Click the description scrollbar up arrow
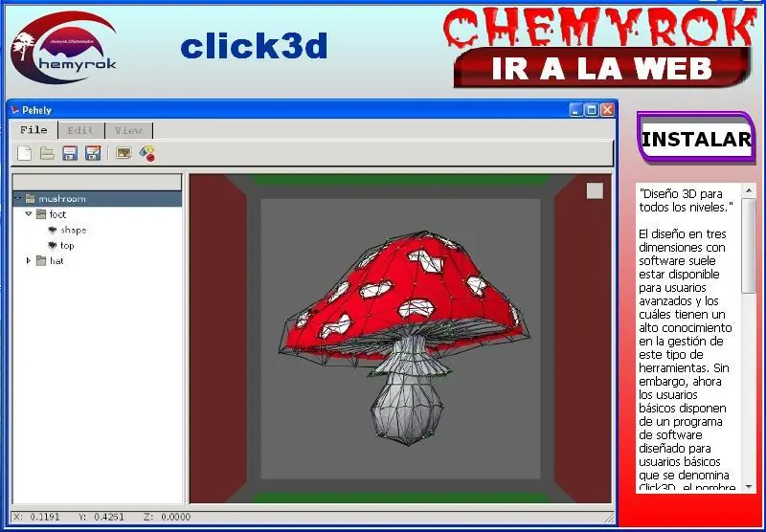This screenshot has height=532, width=766. click(749, 189)
